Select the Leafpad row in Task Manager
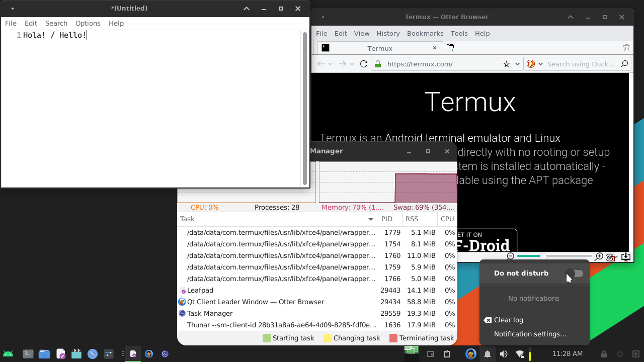 [317, 290]
